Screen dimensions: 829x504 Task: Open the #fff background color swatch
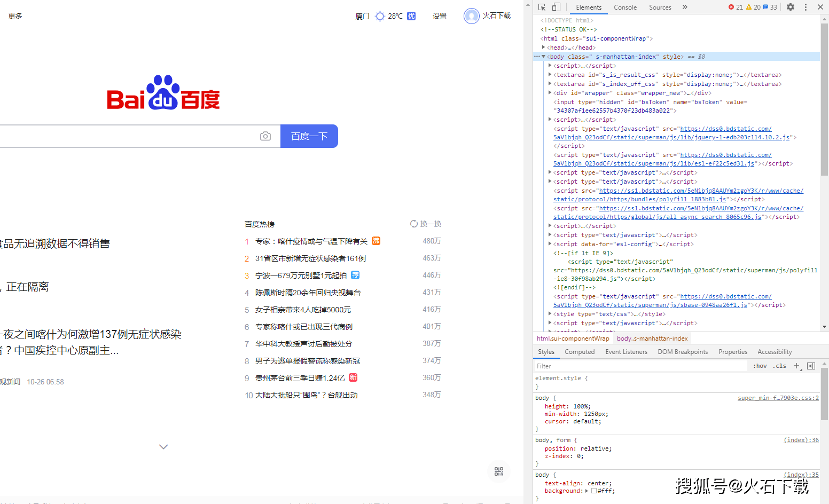[594, 491]
